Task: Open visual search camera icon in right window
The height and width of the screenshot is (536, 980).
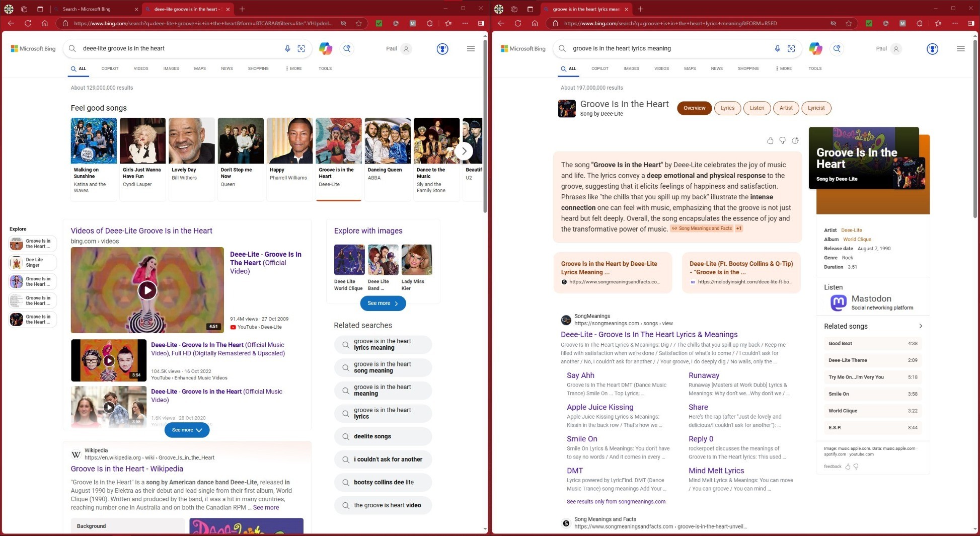Action: 791,48
